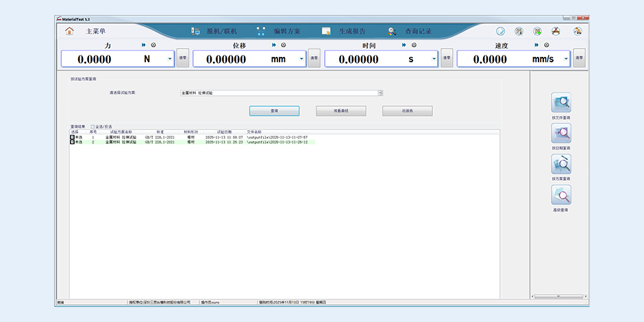Click the home icon beside 主菜单
Image resolution: width=644 pixels, height=322 pixels.
pyautogui.click(x=69, y=32)
